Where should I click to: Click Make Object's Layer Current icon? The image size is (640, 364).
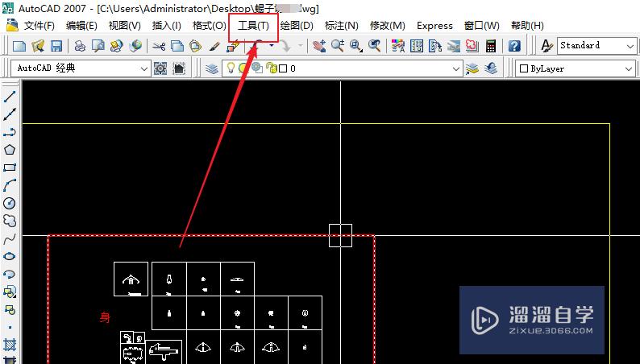point(472,68)
